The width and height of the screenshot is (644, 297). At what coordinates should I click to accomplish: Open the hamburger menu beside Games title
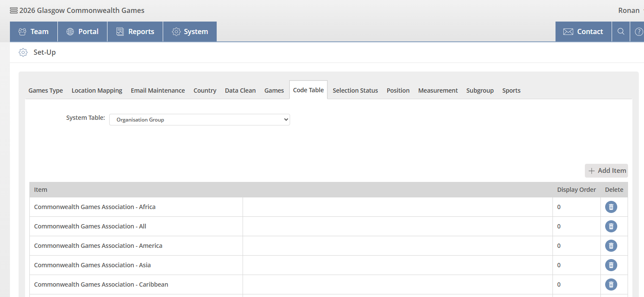[x=14, y=10]
